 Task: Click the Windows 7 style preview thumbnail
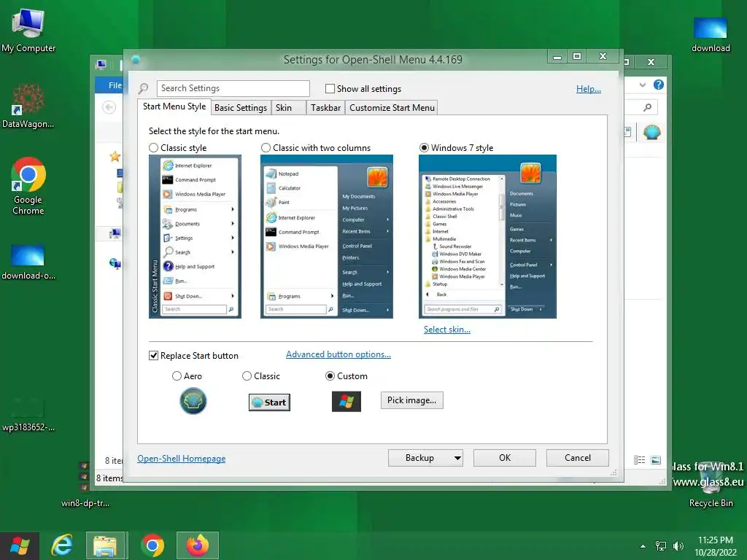[x=487, y=237]
